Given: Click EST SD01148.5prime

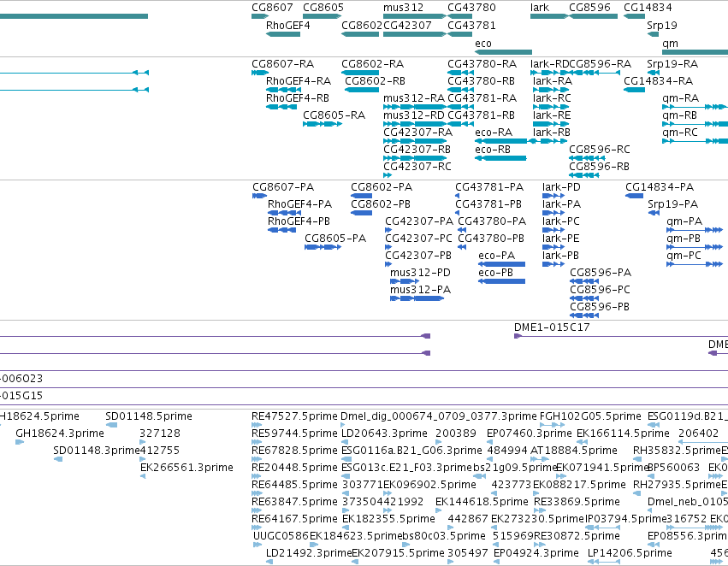Looking at the screenshot, I should tap(111, 425).
